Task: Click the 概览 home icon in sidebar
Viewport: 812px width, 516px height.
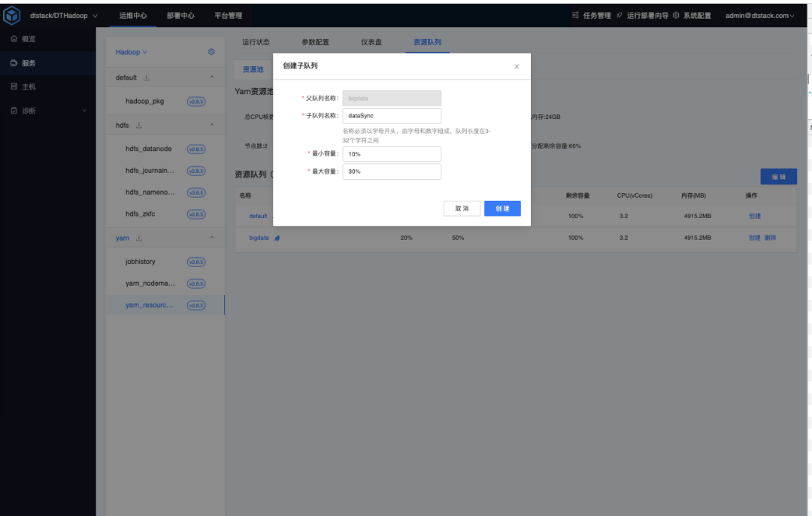Action: pyautogui.click(x=14, y=39)
